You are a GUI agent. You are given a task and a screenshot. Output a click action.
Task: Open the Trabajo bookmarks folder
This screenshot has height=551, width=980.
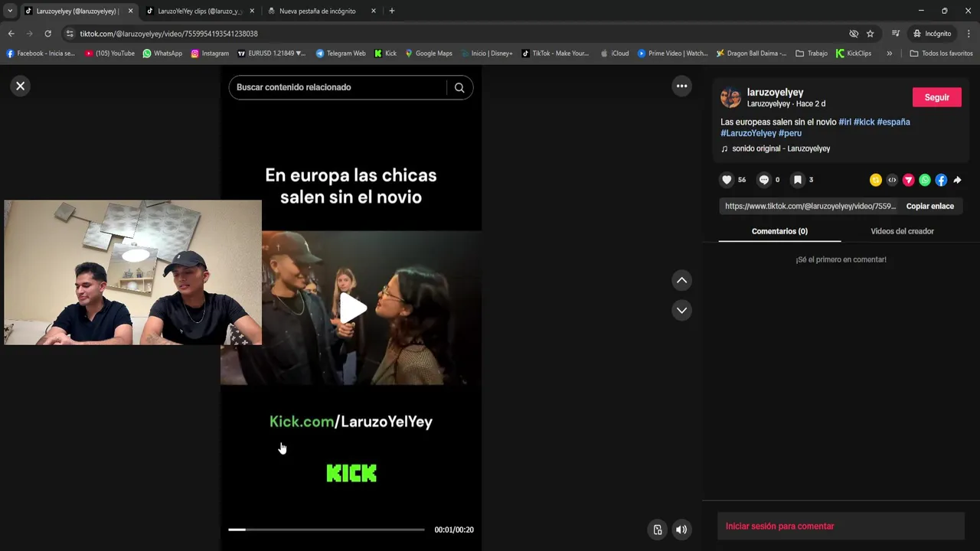(812, 54)
